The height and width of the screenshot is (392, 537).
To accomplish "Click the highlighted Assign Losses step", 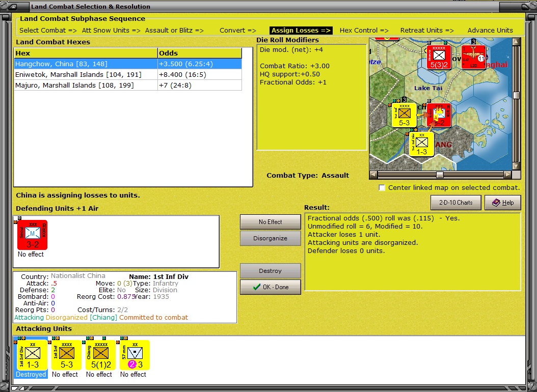I will coord(301,30).
